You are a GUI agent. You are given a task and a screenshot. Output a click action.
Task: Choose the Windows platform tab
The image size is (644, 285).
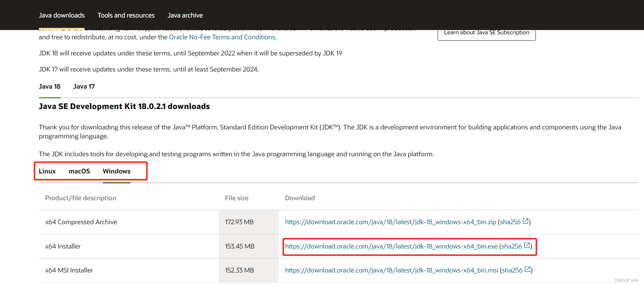(x=116, y=171)
